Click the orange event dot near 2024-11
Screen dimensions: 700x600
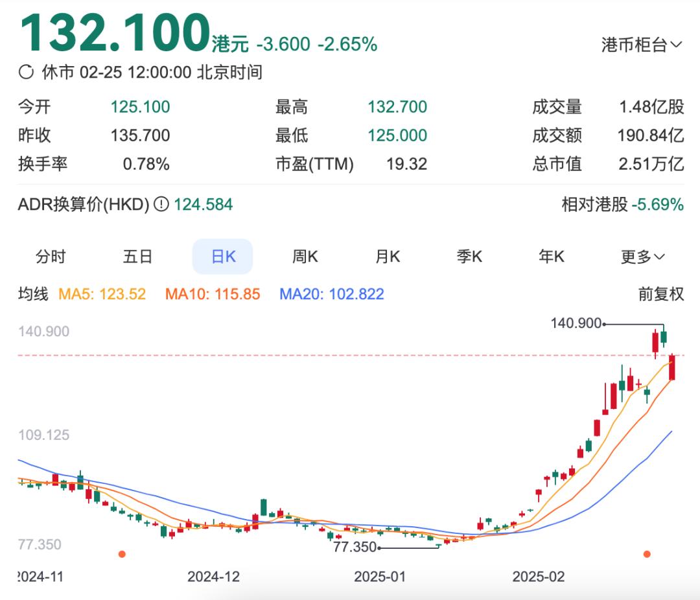tap(122, 554)
